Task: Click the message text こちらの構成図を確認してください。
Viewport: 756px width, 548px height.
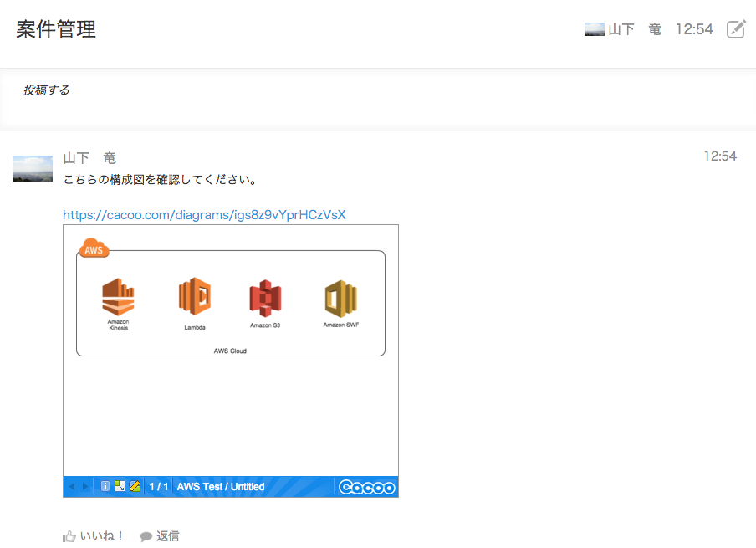Action: point(161,180)
